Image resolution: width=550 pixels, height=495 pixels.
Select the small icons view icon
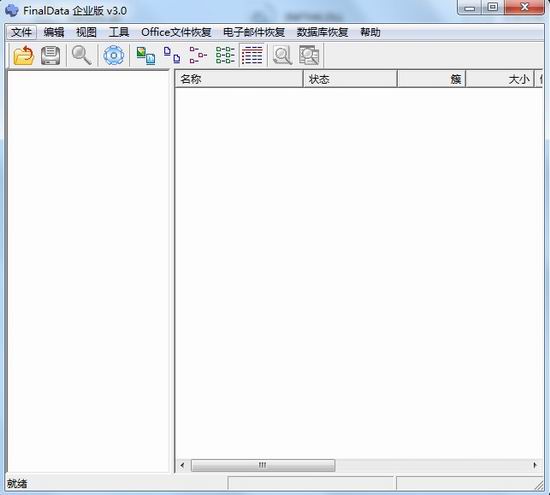click(x=172, y=55)
